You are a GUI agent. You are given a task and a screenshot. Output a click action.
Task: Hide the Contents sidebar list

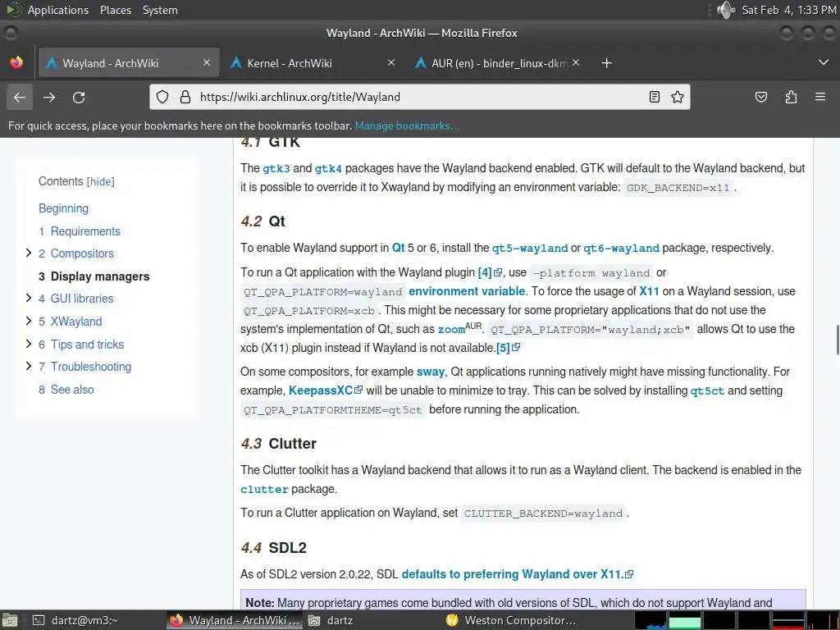101,181
